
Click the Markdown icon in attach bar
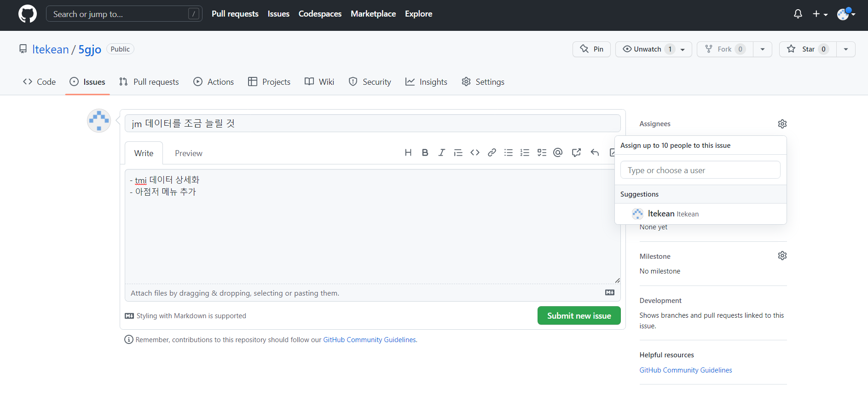point(610,292)
